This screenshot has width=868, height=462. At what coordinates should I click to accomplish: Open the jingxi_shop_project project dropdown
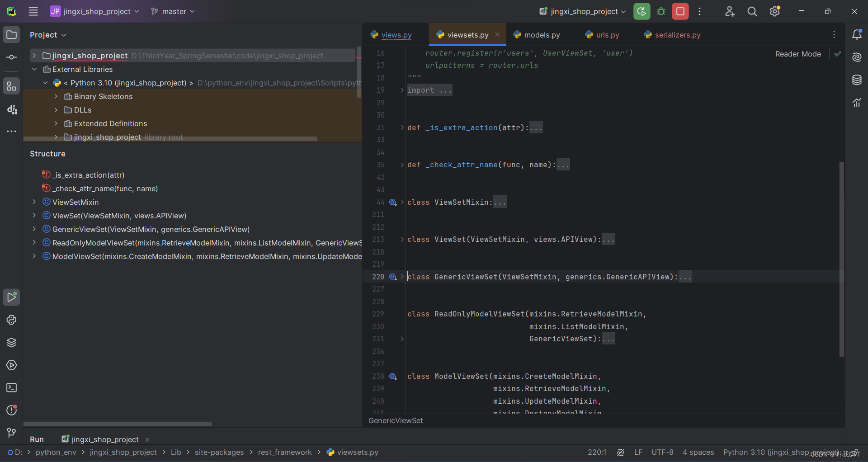click(x=94, y=11)
